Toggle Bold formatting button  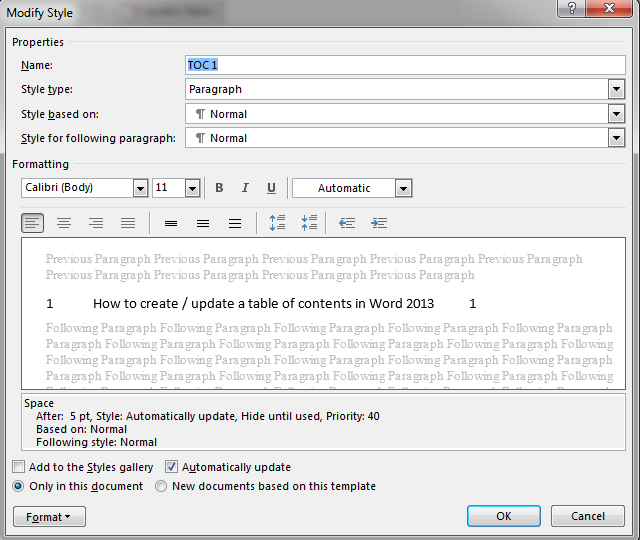click(x=219, y=188)
